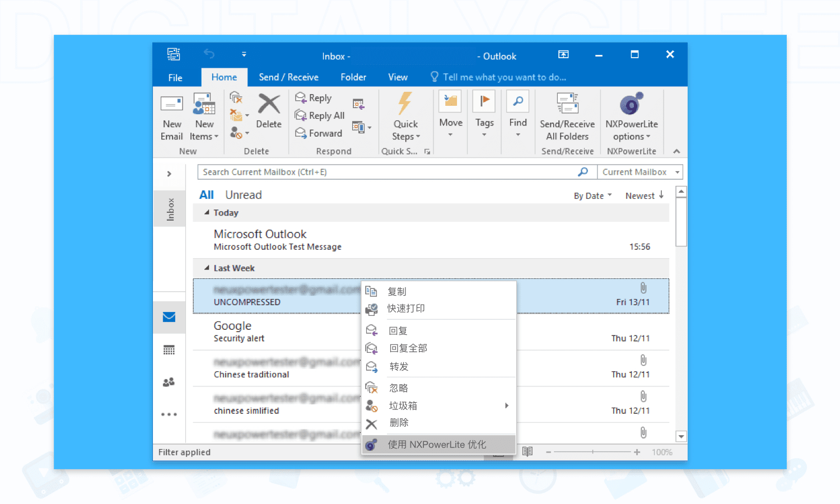Open the More respond actions dropdown

pyautogui.click(x=362, y=128)
